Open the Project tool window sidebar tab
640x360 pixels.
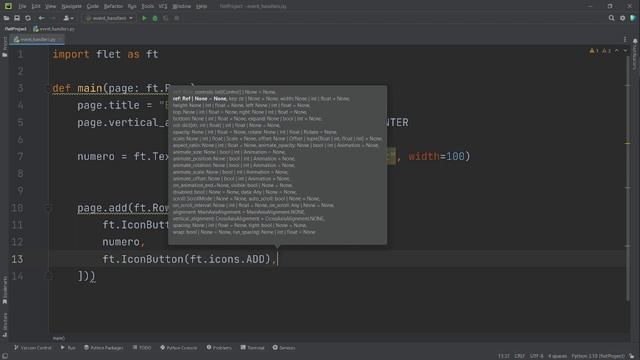[4, 47]
